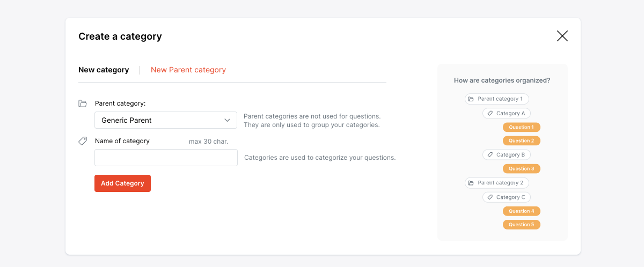Viewport: 644px width, 267px height.
Task: Click the Question 1 orange badge
Action: 521,127
